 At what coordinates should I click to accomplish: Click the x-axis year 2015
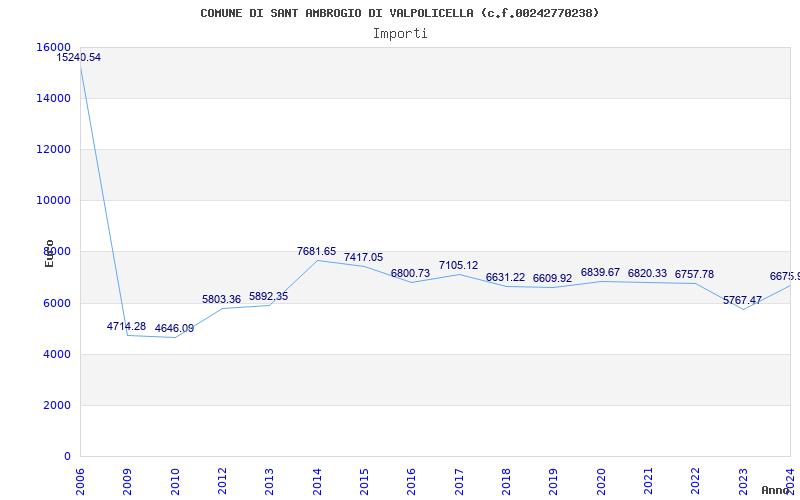point(364,481)
